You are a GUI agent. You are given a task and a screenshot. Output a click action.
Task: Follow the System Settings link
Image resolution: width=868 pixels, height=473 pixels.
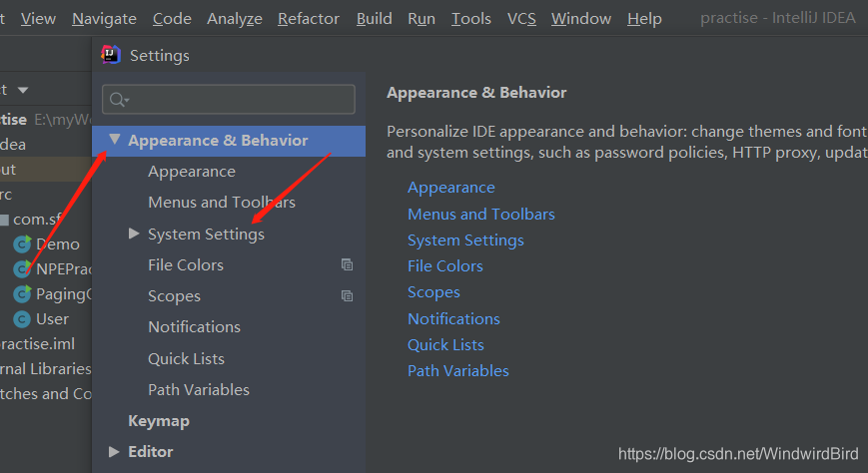click(x=465, y=240)
